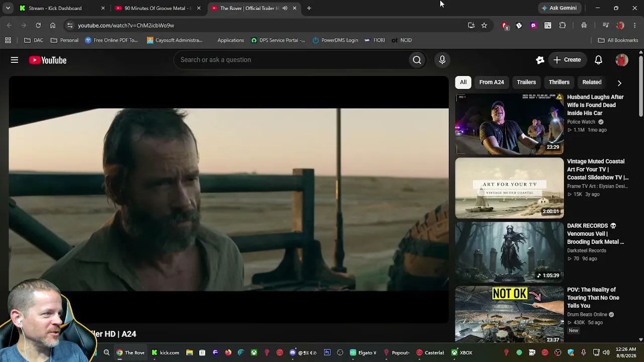Go to the browser home page
The image size is (644, 362).
point(53,25)
